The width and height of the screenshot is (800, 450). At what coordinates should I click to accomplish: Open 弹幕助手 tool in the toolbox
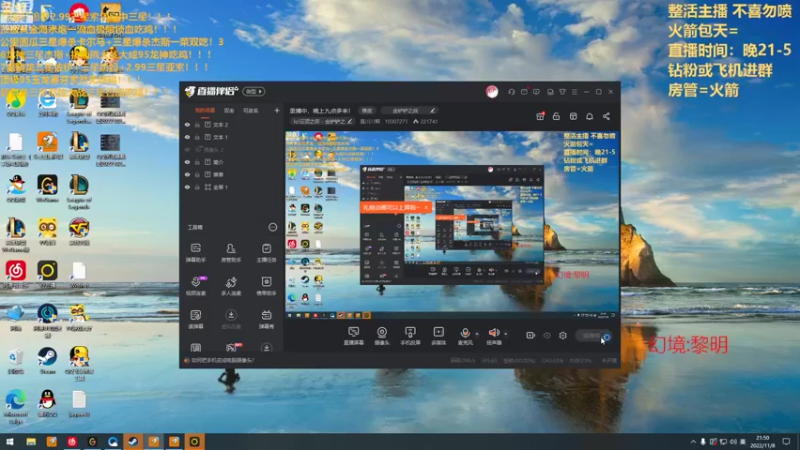coord(195,252)
